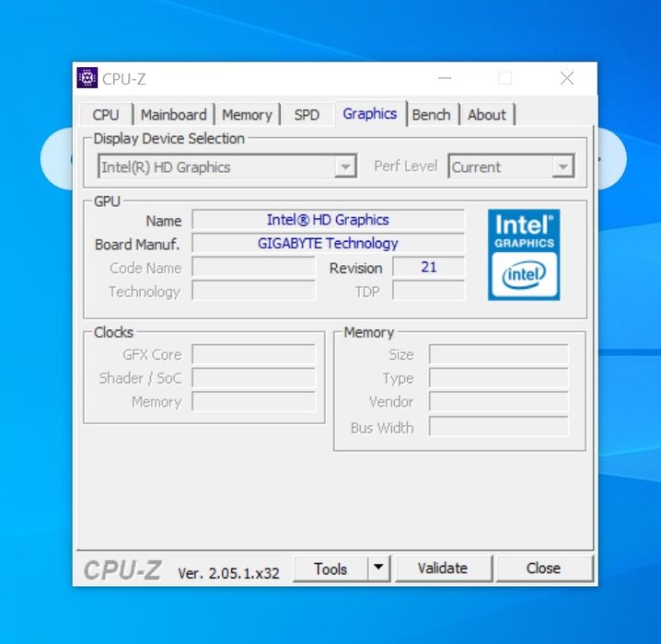
Task: Expand the Perf Level dropdown arrow
Action: point(562,167)
